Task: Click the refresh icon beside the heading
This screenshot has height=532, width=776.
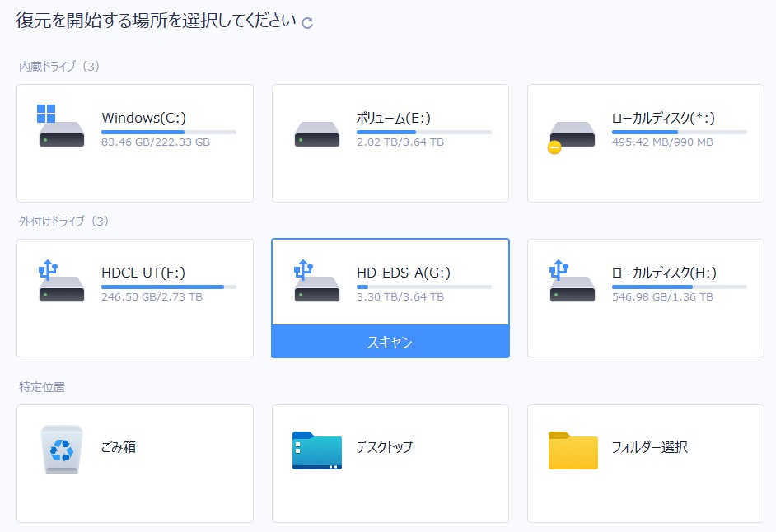Action: click(307, 23)
